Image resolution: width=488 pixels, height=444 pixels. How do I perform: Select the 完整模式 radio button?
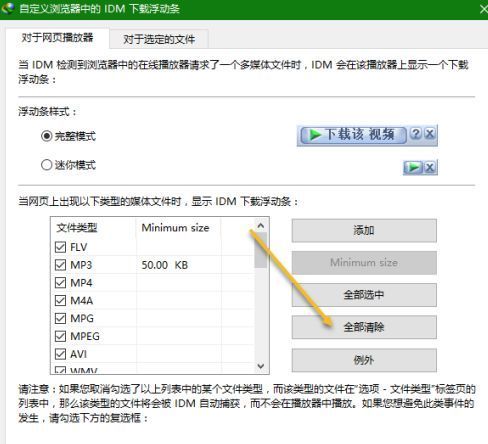tap(47, 136)
